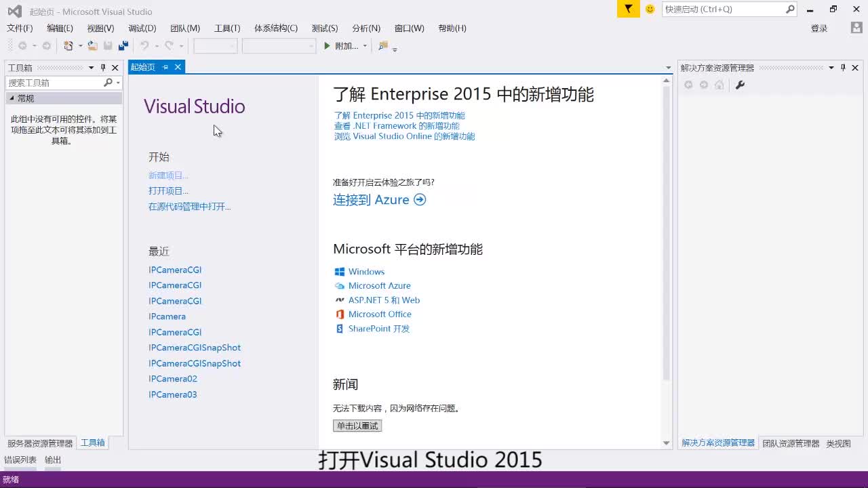Image resolution: width=868 pixels, height=488 pixels.
Task: Open the feedback smiley icon
Action: tap(650, 9)
